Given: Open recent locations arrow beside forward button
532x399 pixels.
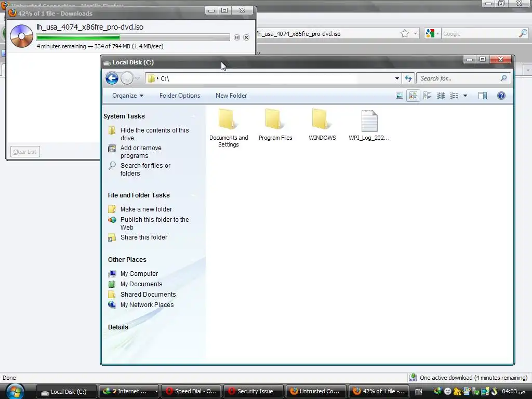Looking at the screenshot, I should pos(137,78).
